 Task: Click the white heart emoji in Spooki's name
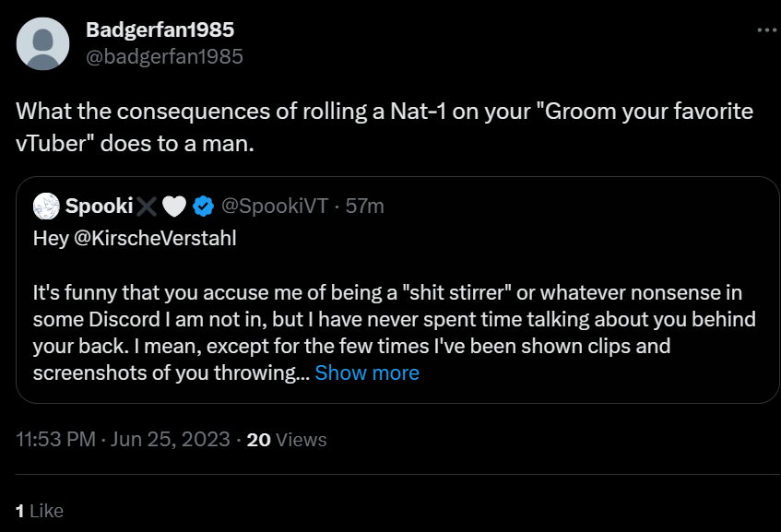(x=174, y=207)
